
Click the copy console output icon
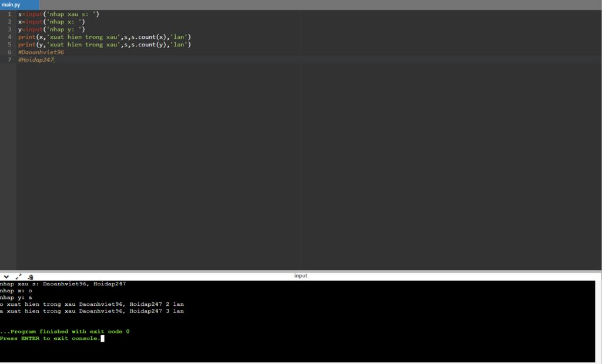click(x=31, y=277)
